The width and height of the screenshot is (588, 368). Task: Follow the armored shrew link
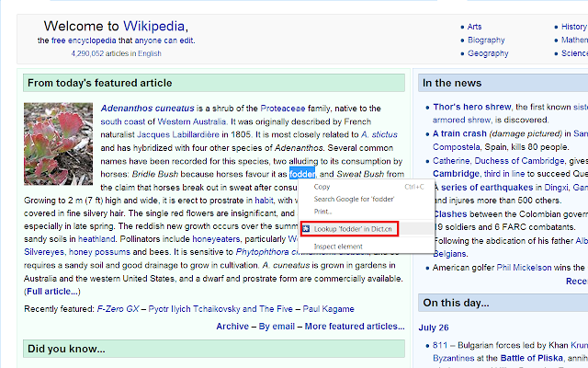(461, 120)
